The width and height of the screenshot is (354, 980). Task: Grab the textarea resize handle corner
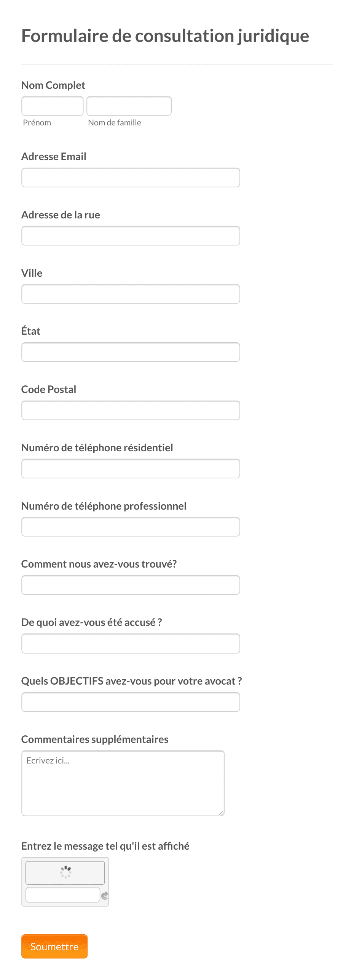coord(222,813)
